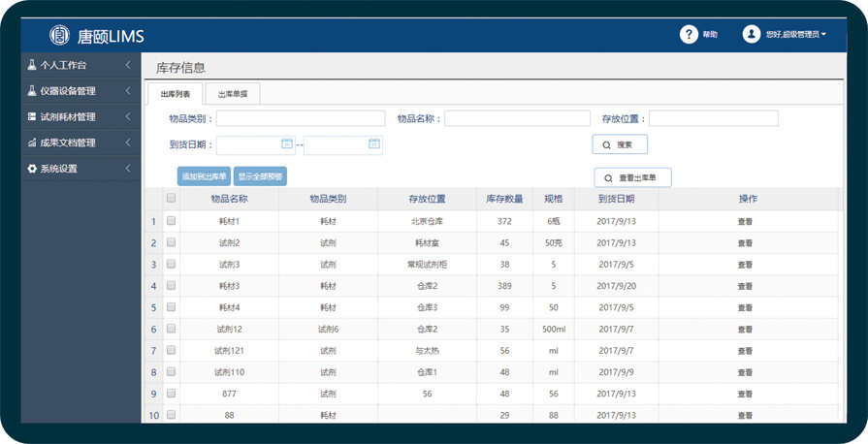Click the 到货日期 column header
The width and height of the screenshot is (868, 444).
(616, 199)
